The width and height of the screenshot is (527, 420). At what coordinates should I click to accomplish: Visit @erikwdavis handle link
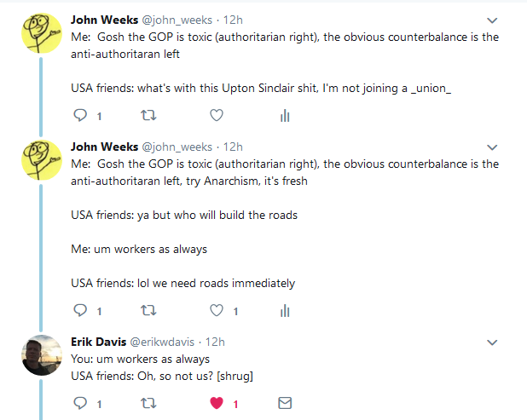pyautogui.click(x=162, y=342)
